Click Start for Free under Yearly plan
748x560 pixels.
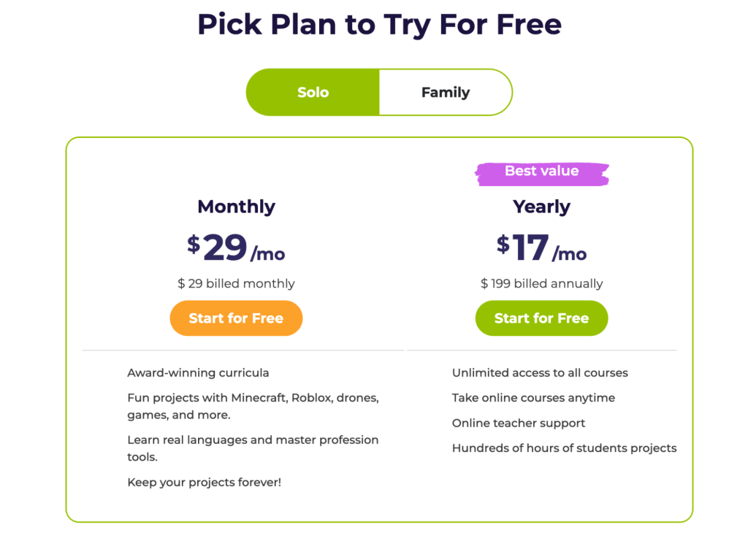click(x=541, y=318)
